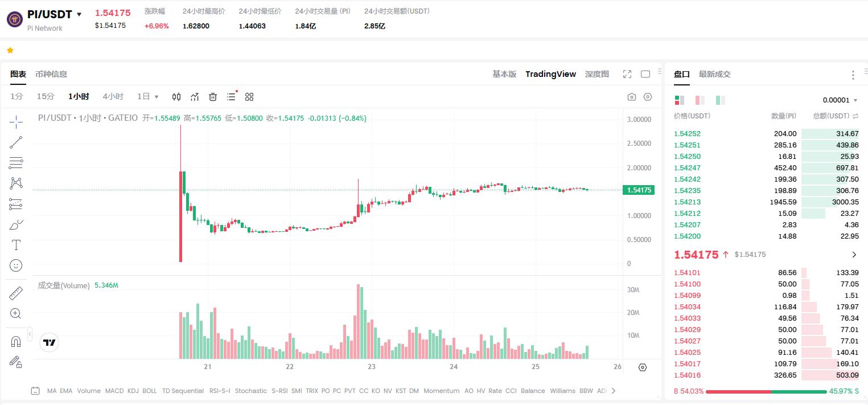Choose the text annotation tool

coord(16,245)
